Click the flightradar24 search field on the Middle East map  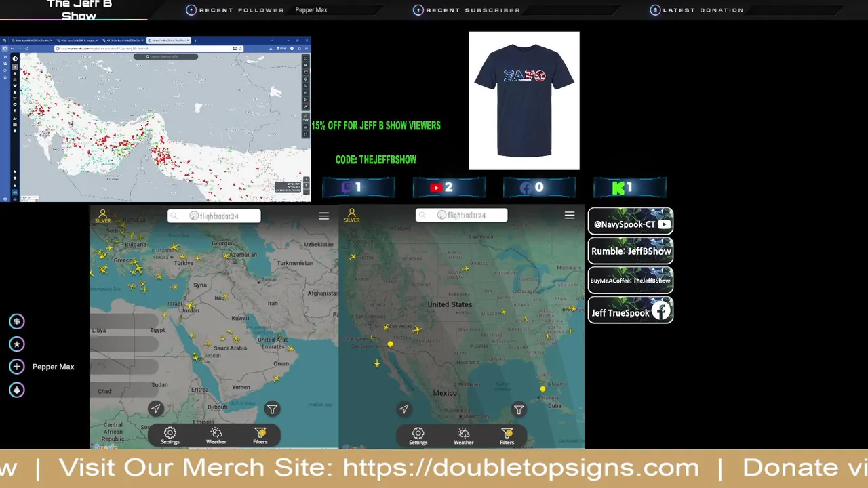coord(214,216)
